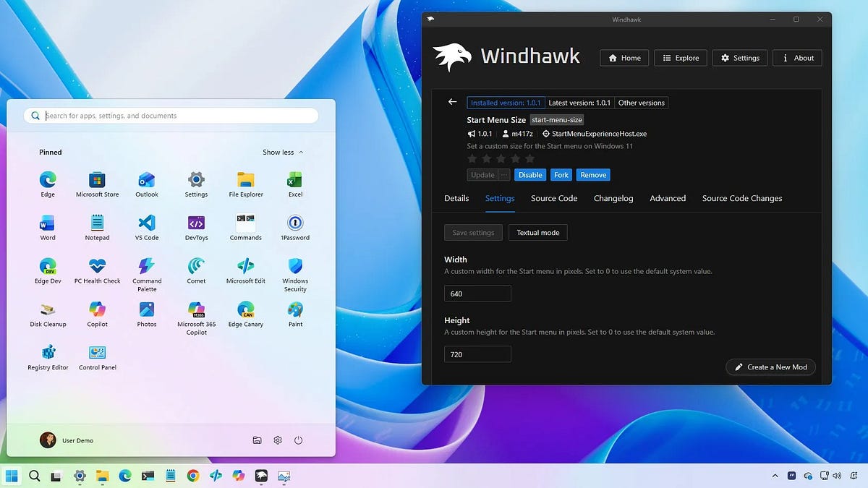868x488 pixels.
Task: Launch Comet from pinned apps
Action: click(x=196, y=271)
